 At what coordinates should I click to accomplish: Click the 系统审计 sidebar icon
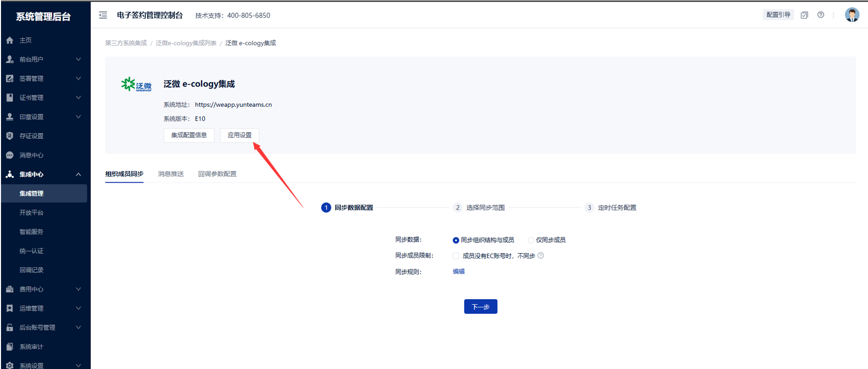[x=10, y=347]
